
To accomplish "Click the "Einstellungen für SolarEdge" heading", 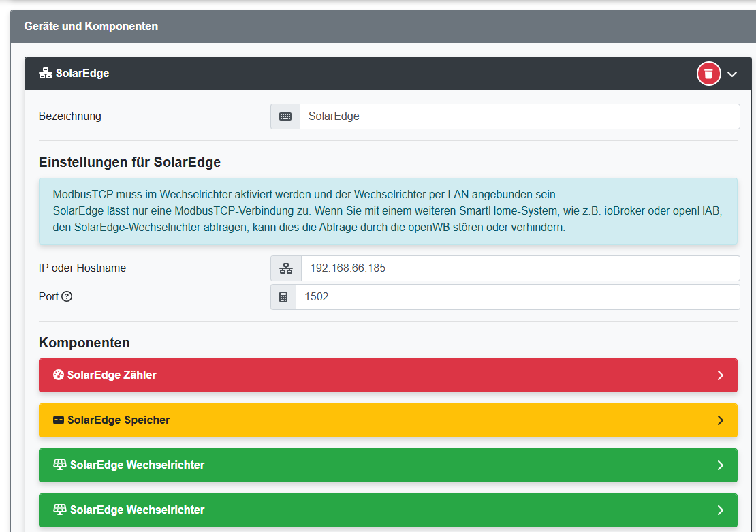I will coord(129,162).
